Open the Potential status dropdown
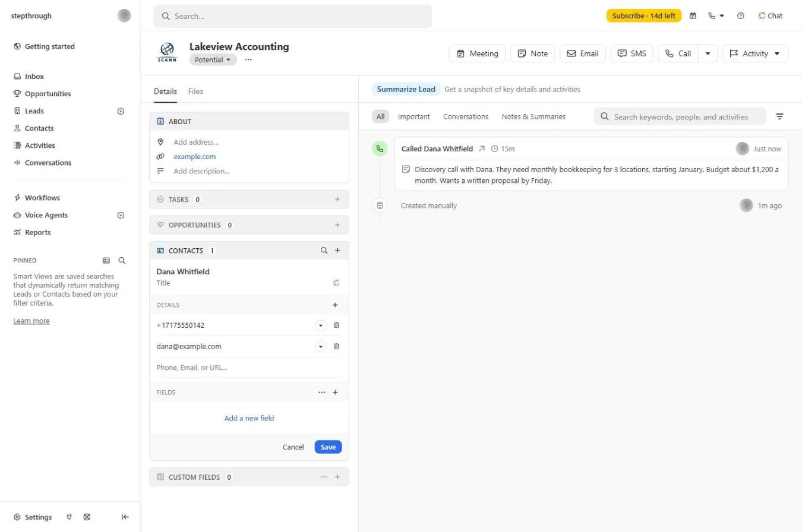 213,60
